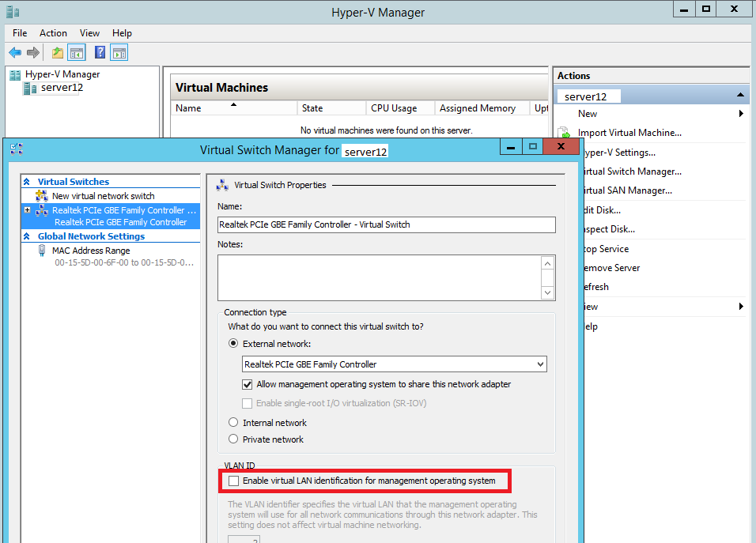Open Hyper-V Settings from Actions pane
756x543 pixels.
tap(619, 153)
